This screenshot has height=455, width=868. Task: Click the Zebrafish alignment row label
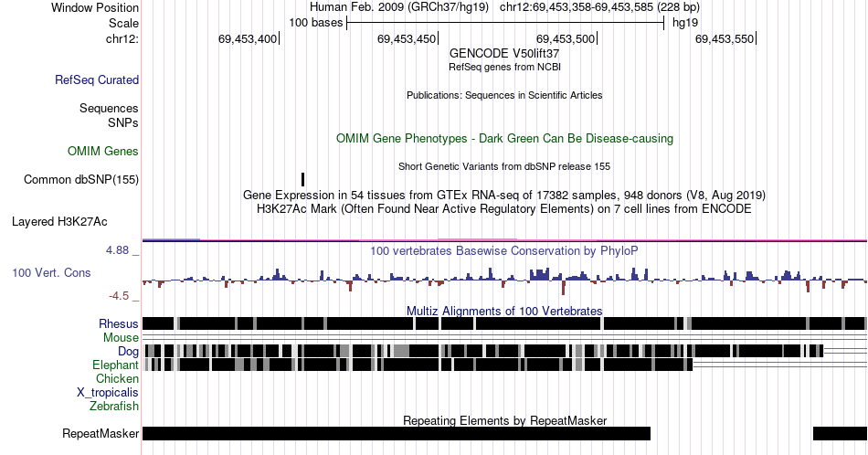point(114,406)
